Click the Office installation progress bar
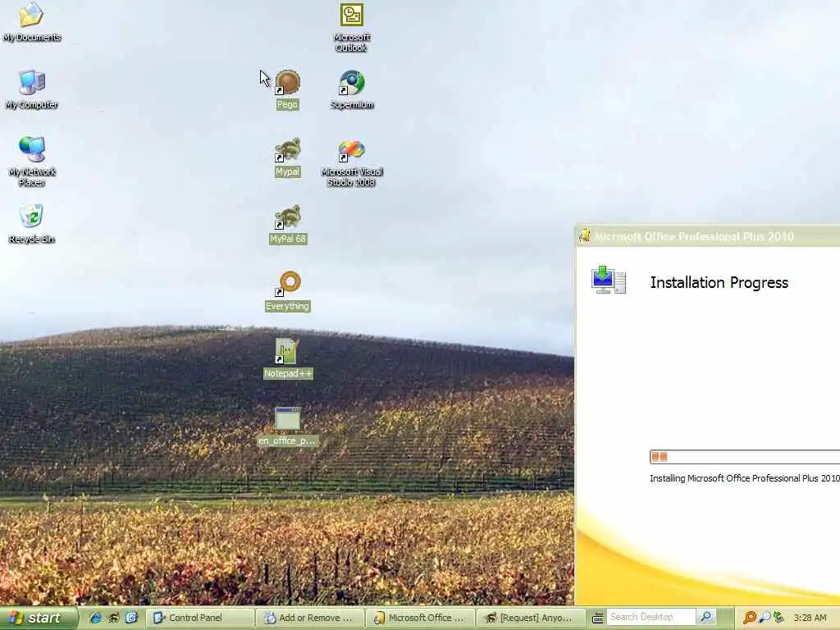 [745, 457]
